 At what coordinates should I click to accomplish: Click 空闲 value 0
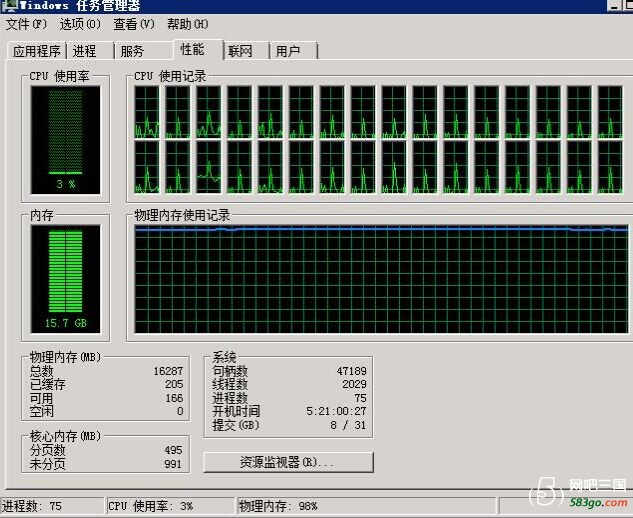click(x=180, y=411)
